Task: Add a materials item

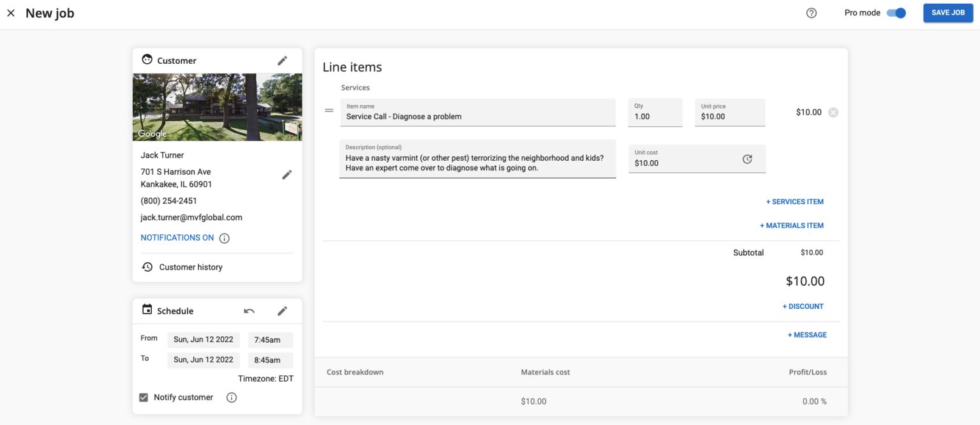Action: 791,225
